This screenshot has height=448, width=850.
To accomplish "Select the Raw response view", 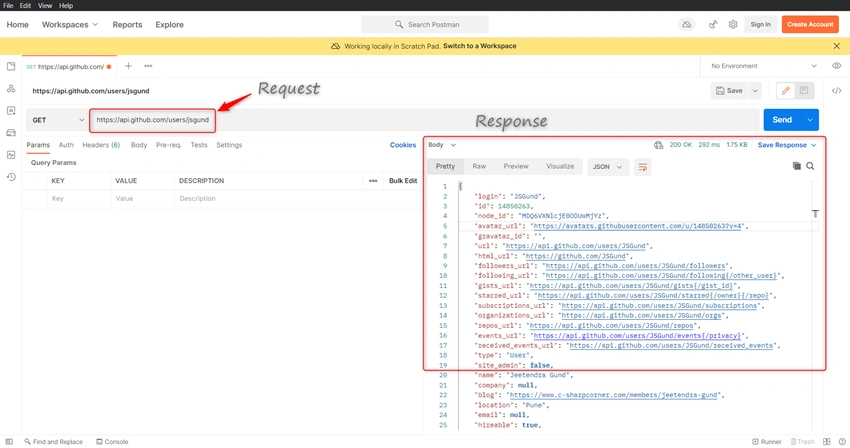I will tap(479, 166).
